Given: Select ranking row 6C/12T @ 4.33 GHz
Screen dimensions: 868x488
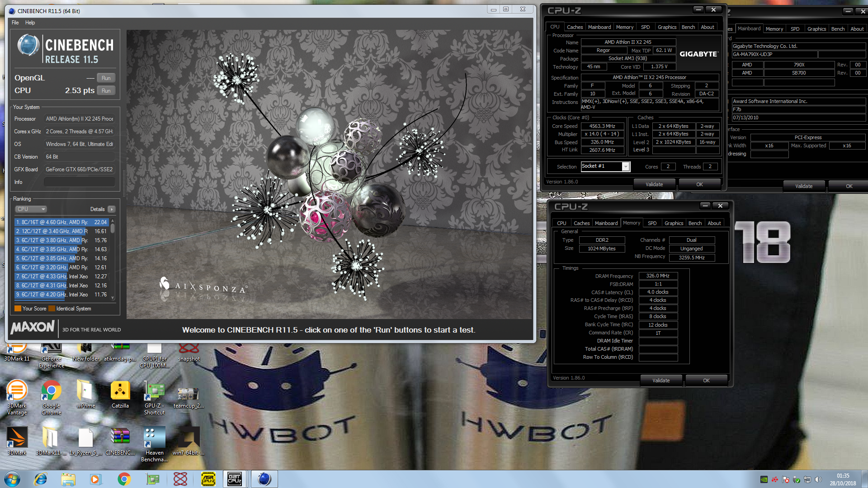Looking at the screenshot, I should [x=61, y=276].
